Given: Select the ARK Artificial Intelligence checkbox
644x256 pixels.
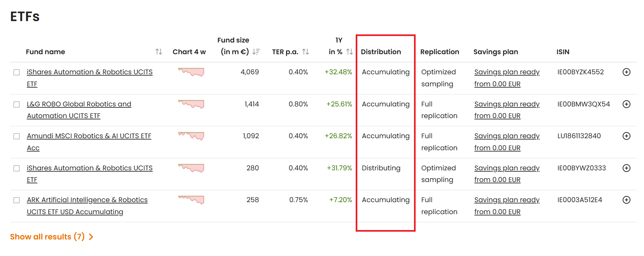Looking at the screenshot, I should click(x=17, y=200).
